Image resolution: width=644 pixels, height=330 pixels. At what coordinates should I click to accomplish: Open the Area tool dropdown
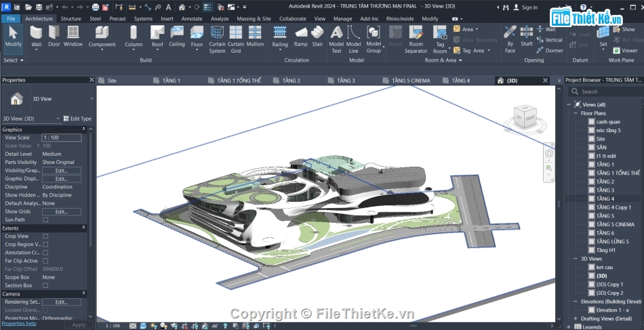click(477, 29)
